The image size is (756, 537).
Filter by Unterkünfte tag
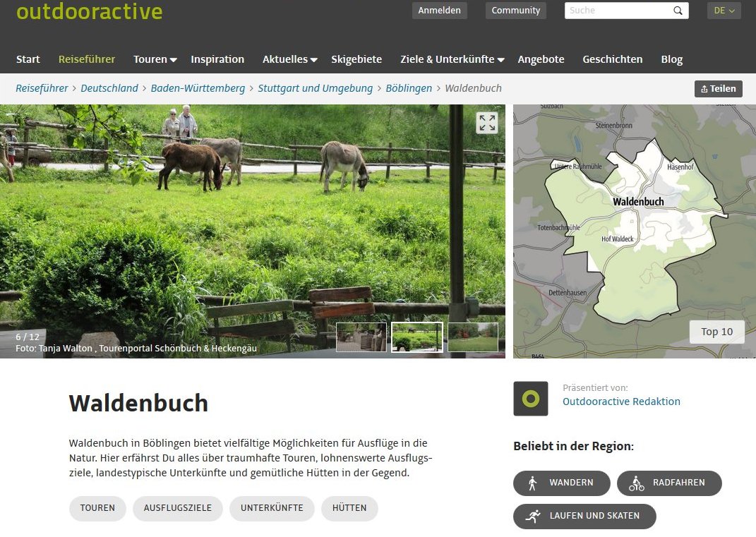[272, 508]
